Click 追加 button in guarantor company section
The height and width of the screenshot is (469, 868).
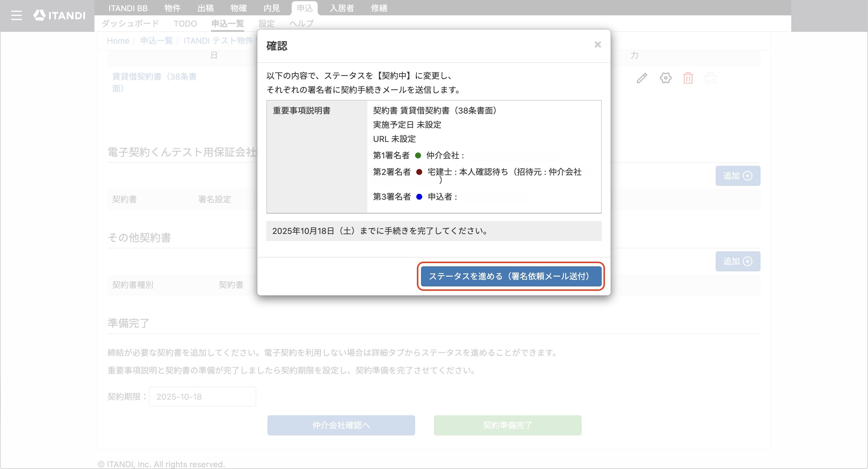tap(738, 176)
